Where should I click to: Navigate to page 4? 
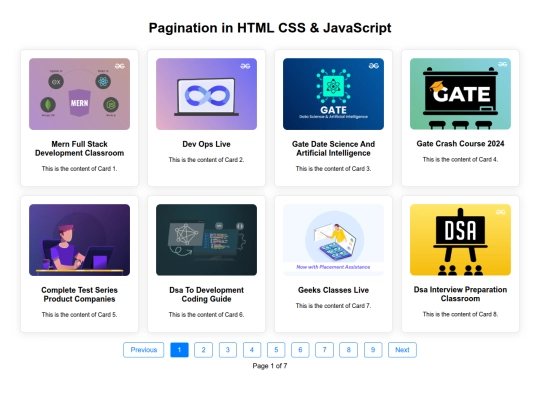252,350
